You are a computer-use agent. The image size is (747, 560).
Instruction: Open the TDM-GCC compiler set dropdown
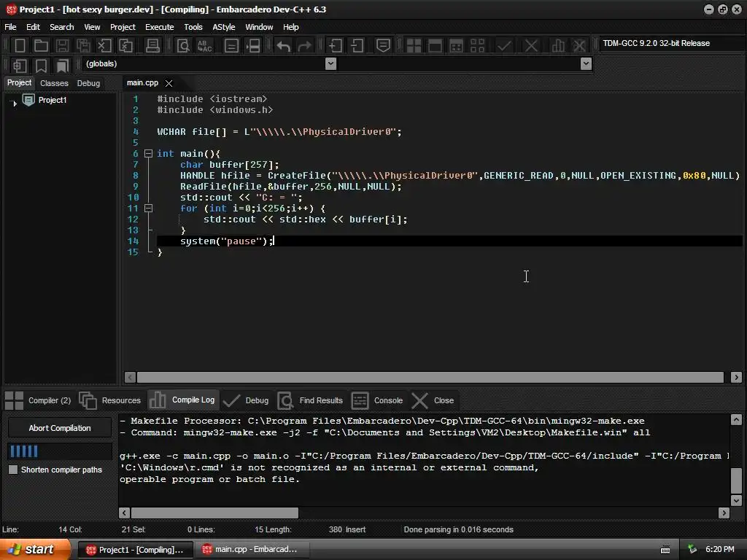(672, 43)
